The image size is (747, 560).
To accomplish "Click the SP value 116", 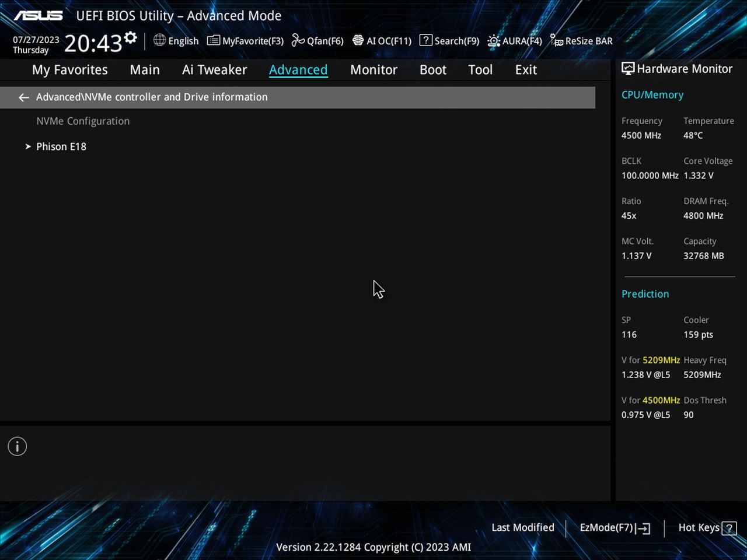I will 629,335.
